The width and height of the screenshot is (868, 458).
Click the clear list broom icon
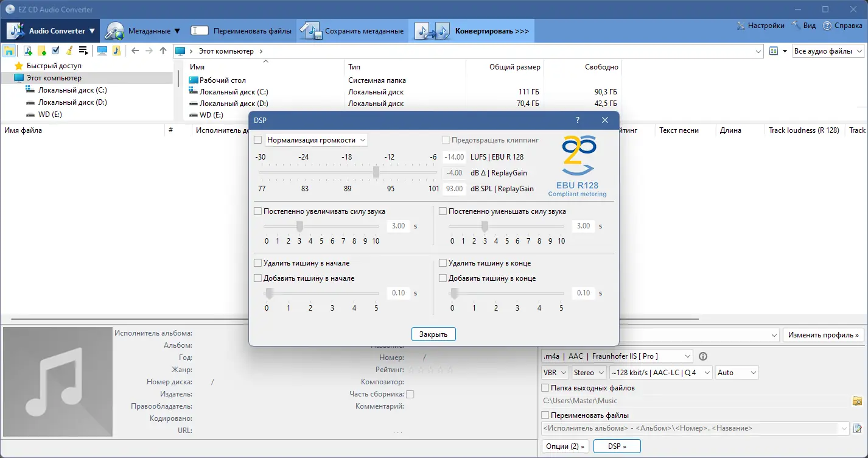tap(68, 51)
